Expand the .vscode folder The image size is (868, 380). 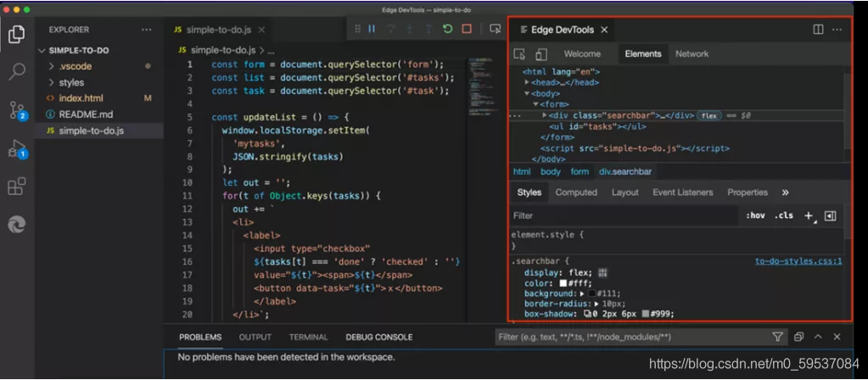[51, 66]
